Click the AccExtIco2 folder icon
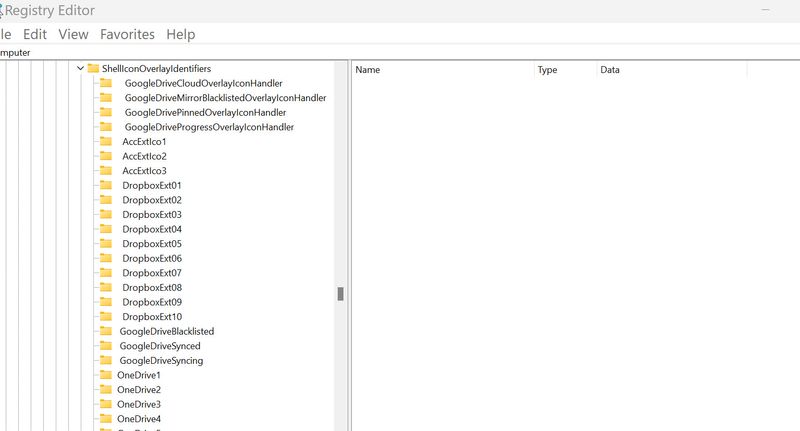 pos(106,156)
